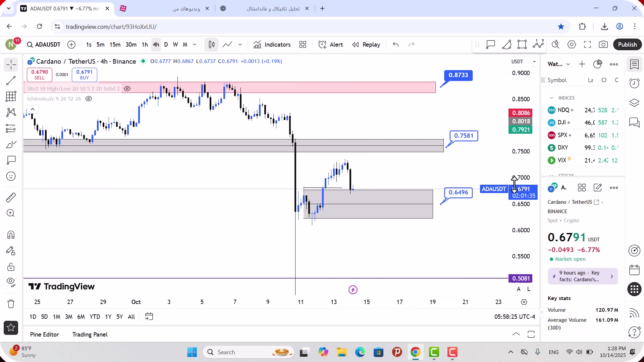Toggle visibility of the SRv2 indicator

(127, 88)
